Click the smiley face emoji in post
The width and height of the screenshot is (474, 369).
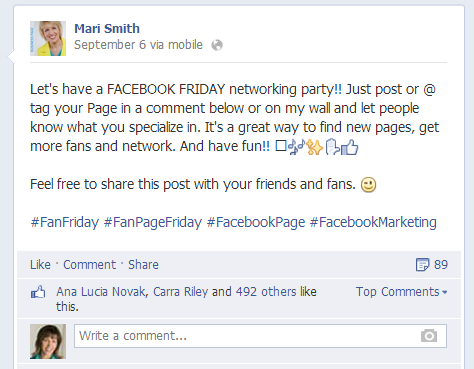point(368,185)
